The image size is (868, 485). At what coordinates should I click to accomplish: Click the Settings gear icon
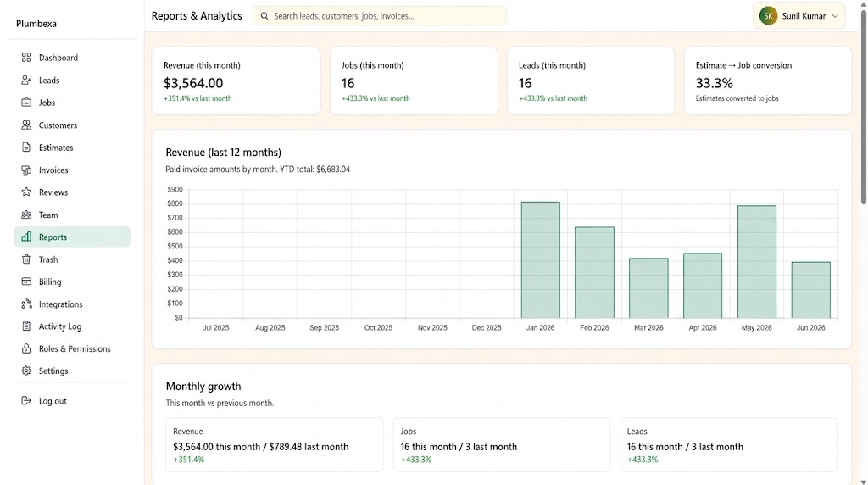(26, 371)
